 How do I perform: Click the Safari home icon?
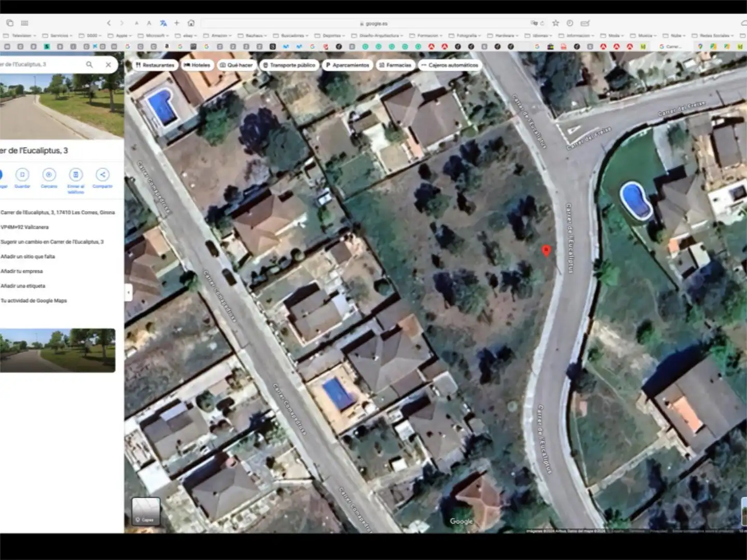pos(191,23)
